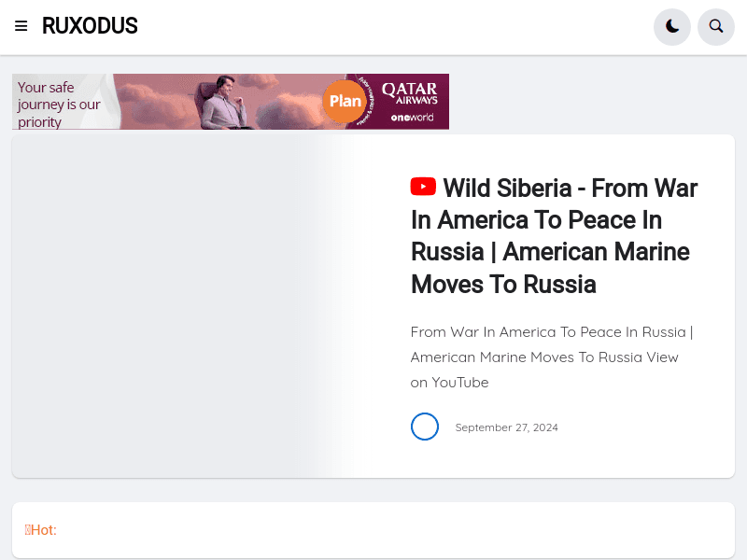Screen dimensions: 747x560
Task: Open the article's featured image placeholder
Action: pos(187,306)
